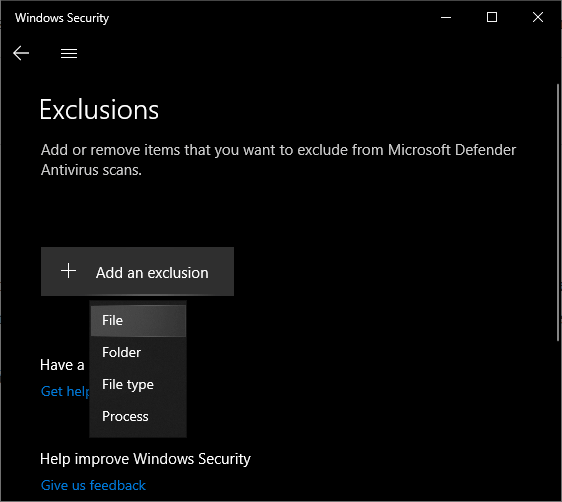
Task: Click the vertical scrollbar on the right
Action: 558,212
